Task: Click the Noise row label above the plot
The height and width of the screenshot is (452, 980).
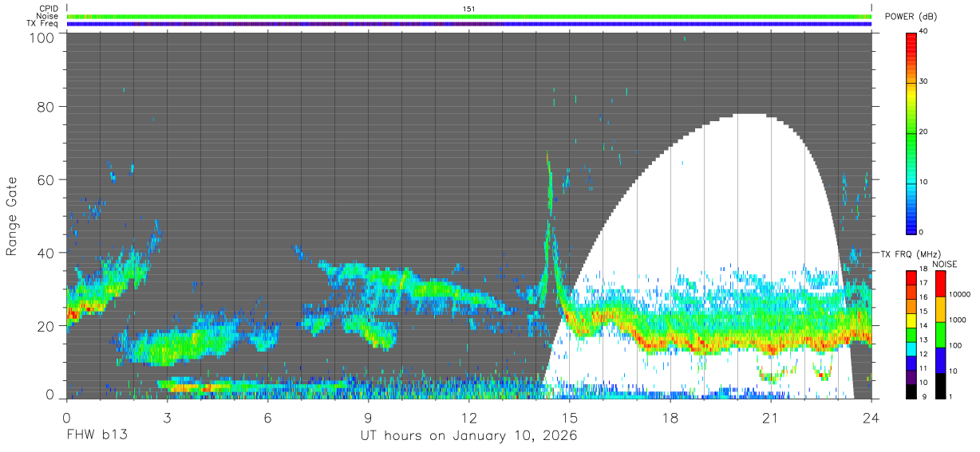Action: point(47,16)
